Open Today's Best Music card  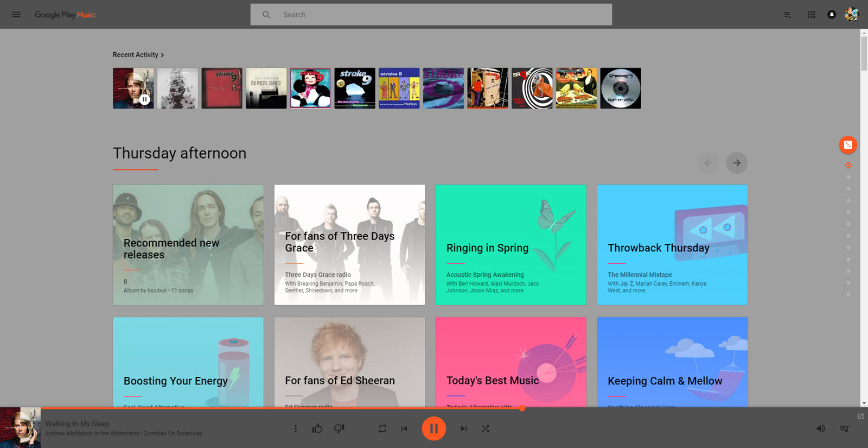pos(511,362)
